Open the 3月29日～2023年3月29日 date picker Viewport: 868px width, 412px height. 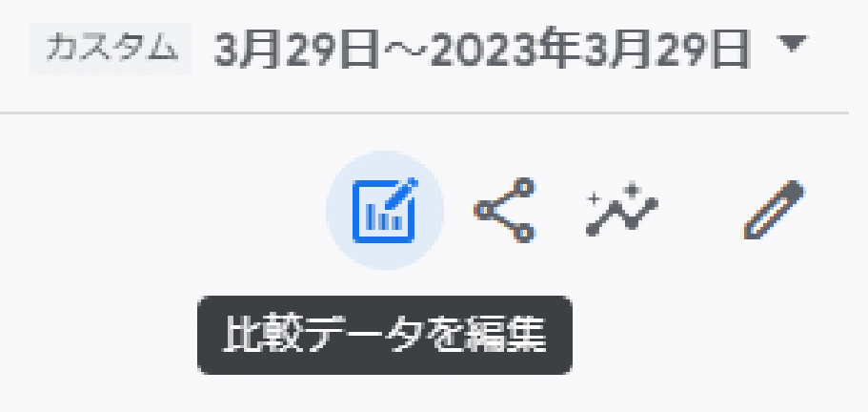point(481,49)
